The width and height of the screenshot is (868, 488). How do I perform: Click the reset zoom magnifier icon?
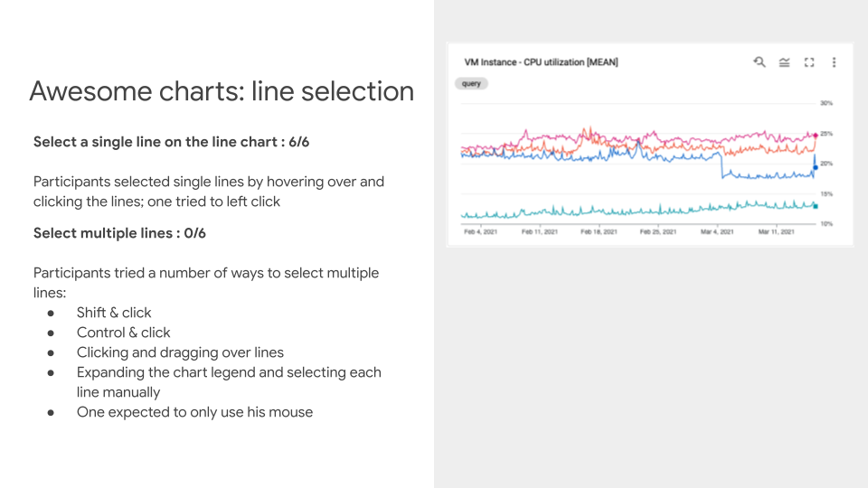click(759, 62)
